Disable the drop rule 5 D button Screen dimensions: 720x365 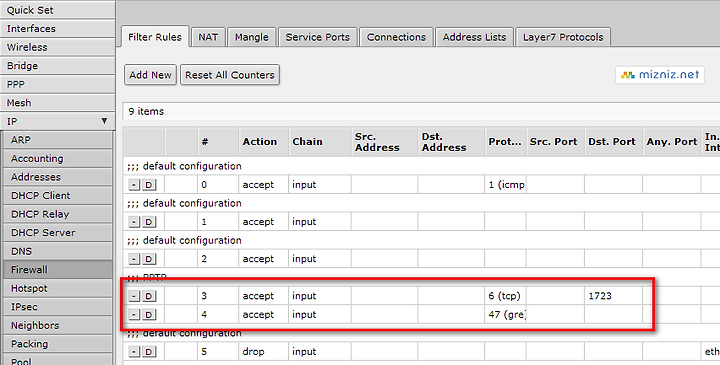coord(148,352)
